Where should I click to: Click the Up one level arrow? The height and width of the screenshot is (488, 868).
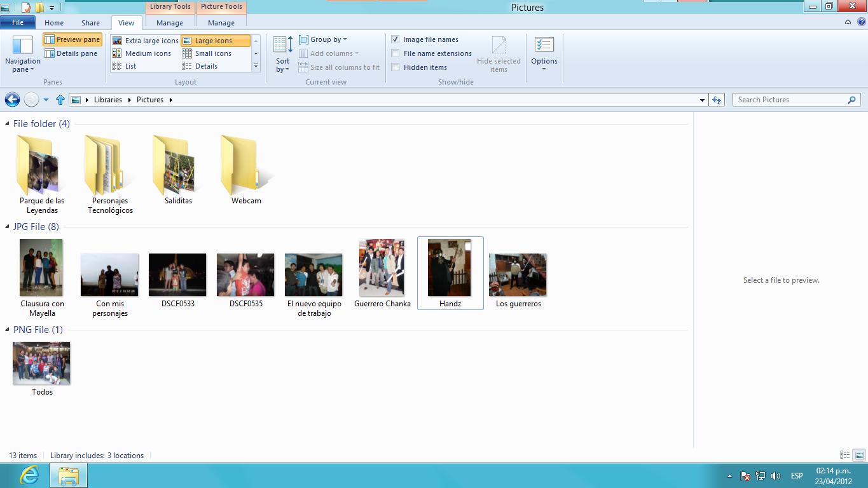(x=60, y=100)
